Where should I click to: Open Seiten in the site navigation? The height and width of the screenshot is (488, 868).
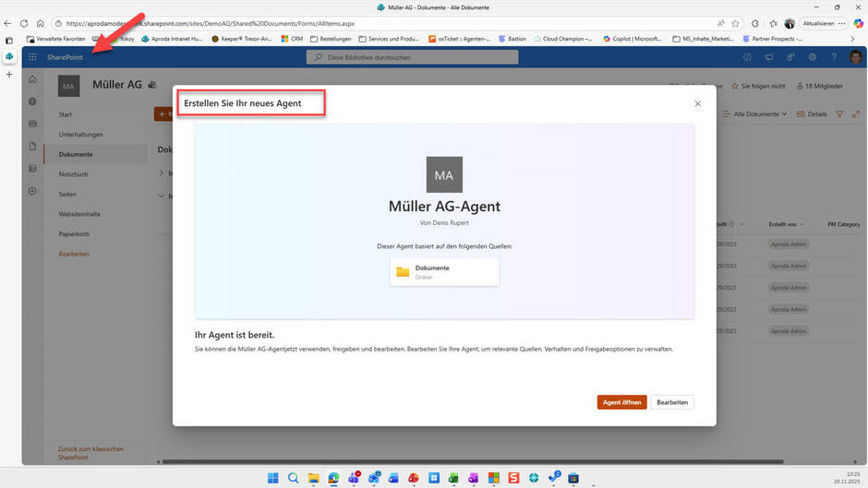coord(67,195)
